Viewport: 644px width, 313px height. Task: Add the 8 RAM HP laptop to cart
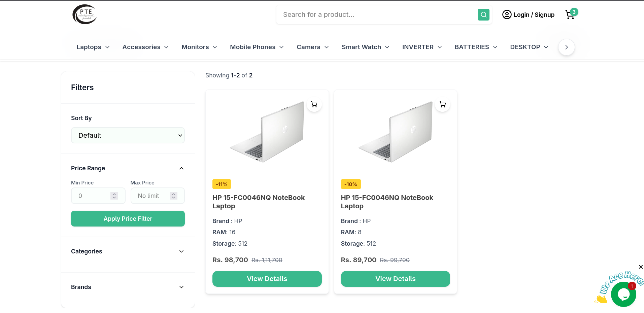point(443,104)
